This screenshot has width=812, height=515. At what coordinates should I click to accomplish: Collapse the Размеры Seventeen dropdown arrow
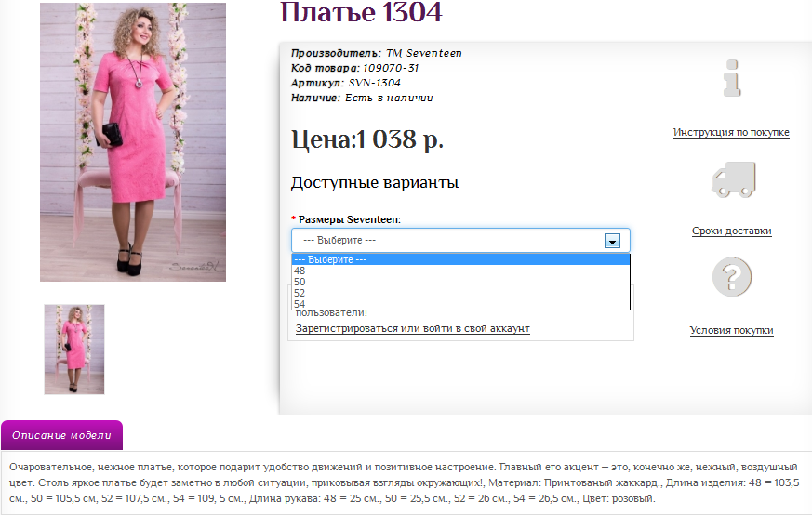(612, 241)
